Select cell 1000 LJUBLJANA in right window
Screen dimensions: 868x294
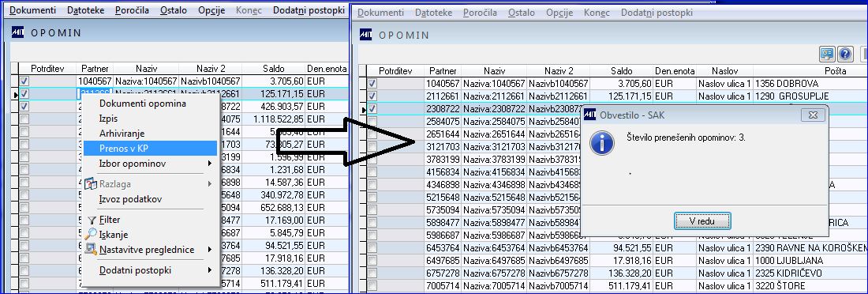tap(810, 261)
